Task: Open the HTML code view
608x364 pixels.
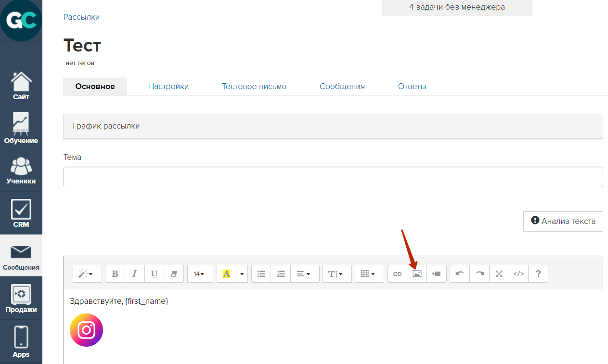Action: (x=518, y=273)
